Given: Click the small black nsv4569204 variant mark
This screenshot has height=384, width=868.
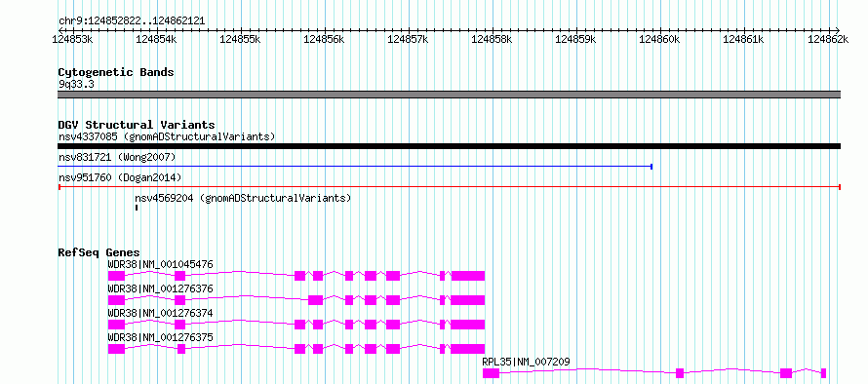Looking at the screenshot, I should click(137, 208).
